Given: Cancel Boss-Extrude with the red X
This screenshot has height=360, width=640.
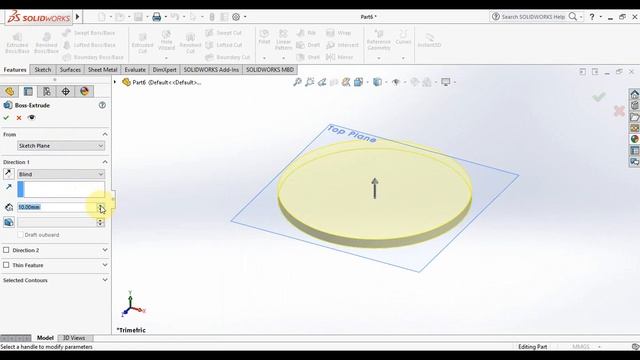Looking at the screenshot, I should coord(19,118).
